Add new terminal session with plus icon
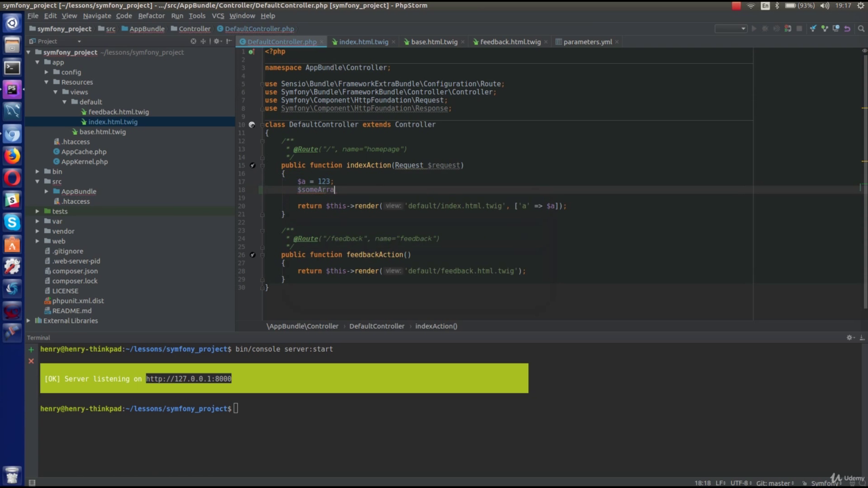 click(x=31, y=350)
